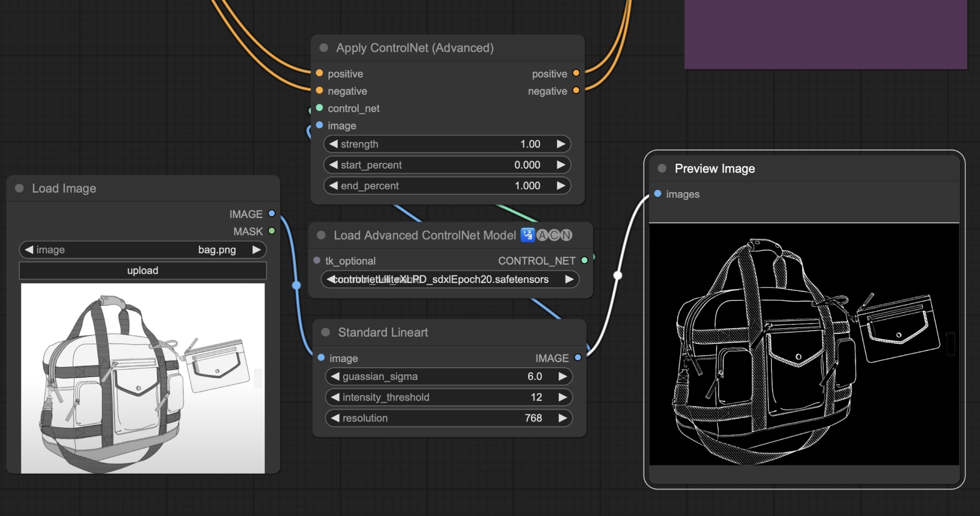Screen dimensions: 980x516
Task: Click the resolution value 768
Action: pyautogui.click(x=533, y=418)
